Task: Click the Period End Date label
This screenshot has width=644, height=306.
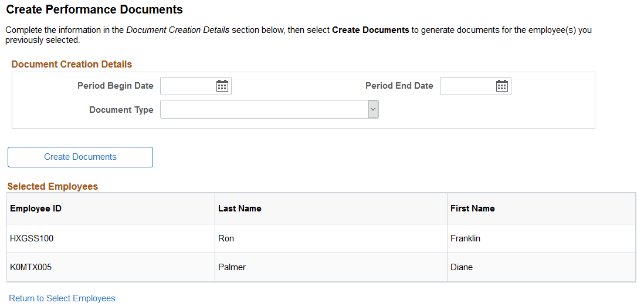Action: 399,86
